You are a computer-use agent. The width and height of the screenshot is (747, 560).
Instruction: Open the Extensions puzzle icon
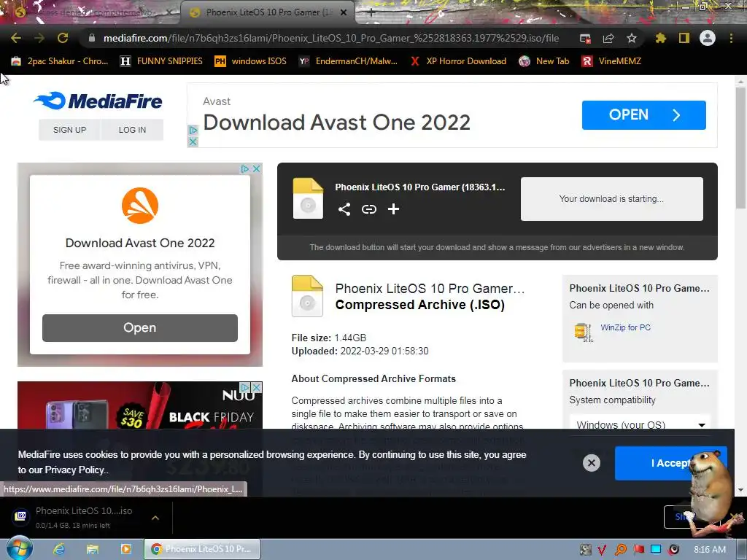(x=661, y=38)
